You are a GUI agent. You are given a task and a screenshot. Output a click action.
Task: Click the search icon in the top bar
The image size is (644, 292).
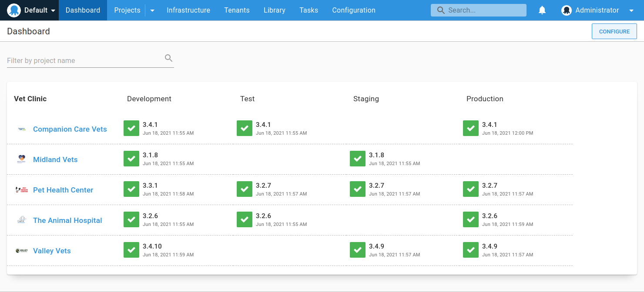click(x=441, y=10)
